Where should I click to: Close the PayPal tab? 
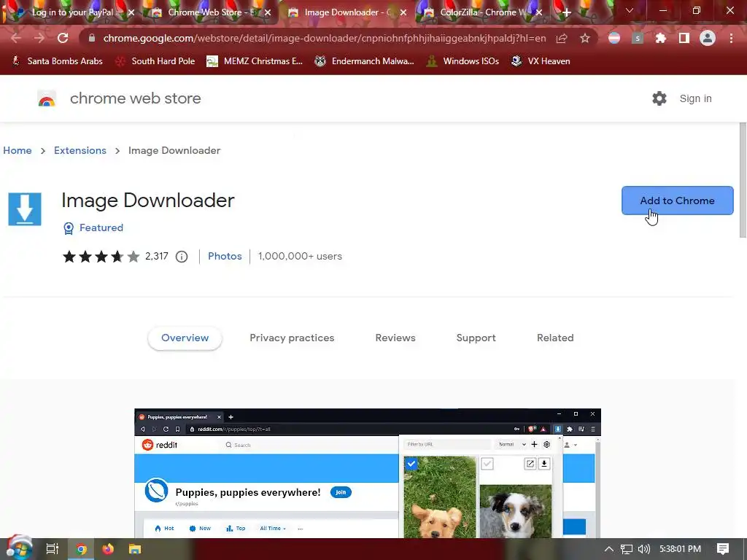(x=131, y=13)
